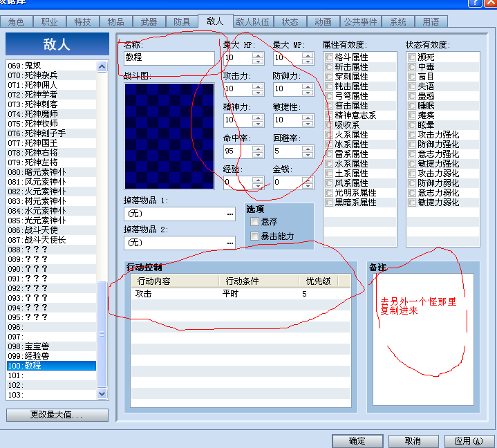The height and width of the screenshot is (448, 497).
Task: Confirm with the 确定 button
Action: (357, 441)
